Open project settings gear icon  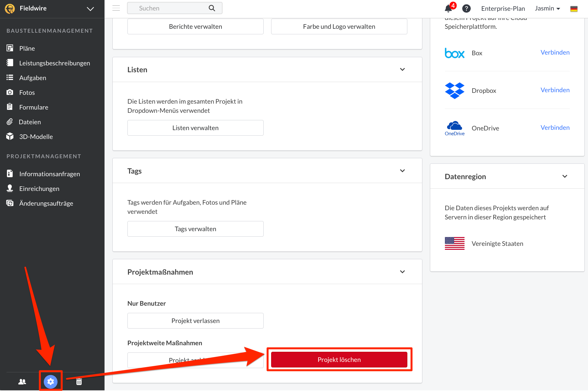tap(51, 381)
